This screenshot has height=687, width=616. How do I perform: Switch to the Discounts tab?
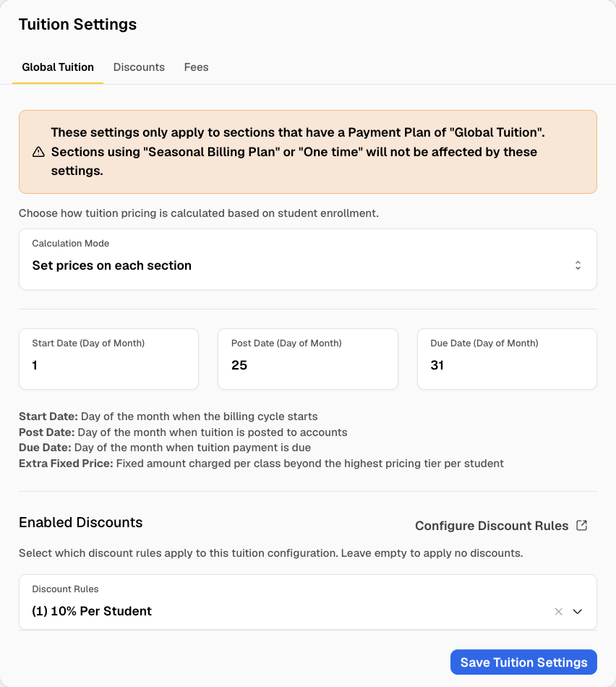point(139,67)
